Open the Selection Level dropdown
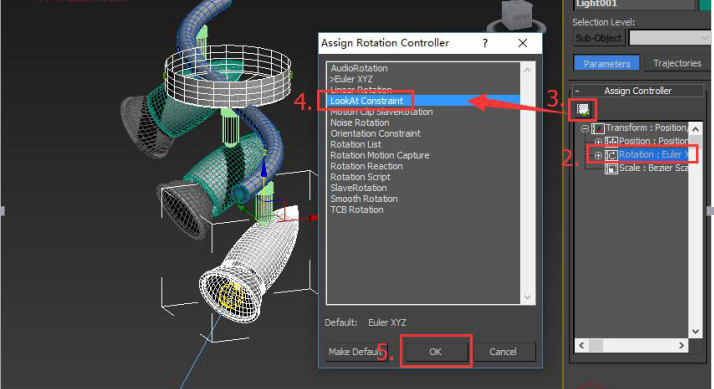The image size is (714, 389). [x=669, y=38]
